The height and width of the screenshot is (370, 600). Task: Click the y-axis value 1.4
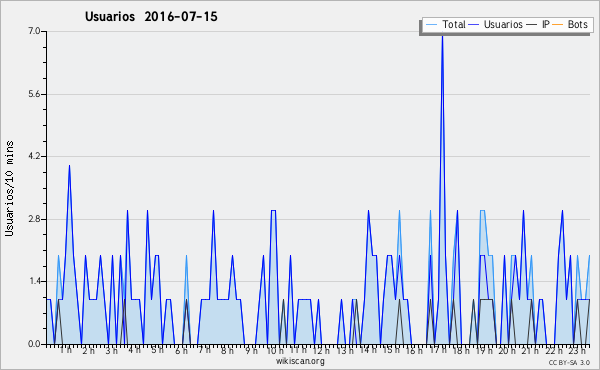pos(34,281)
